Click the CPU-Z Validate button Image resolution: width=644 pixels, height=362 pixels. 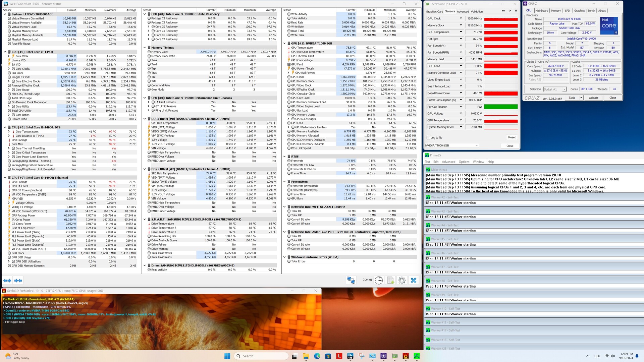point(593,98)
